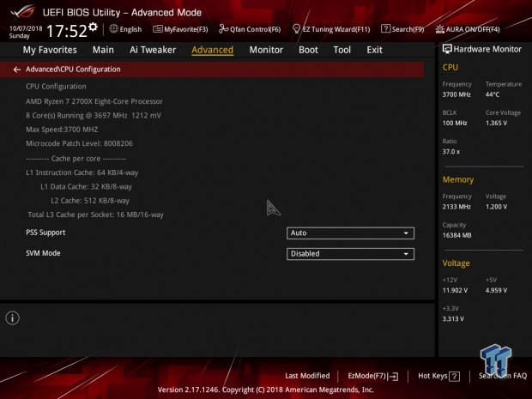Click the MyFavorite(F3) label

pos(186,29)
